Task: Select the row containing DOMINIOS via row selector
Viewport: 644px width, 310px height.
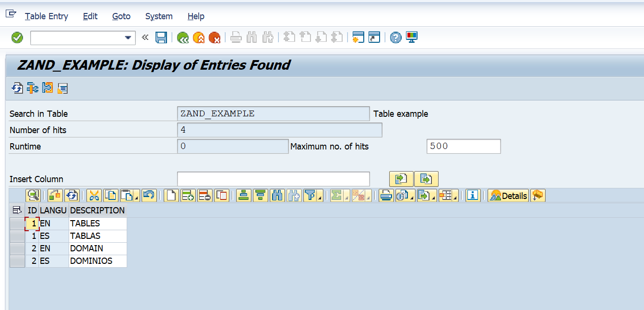Action: click(x=17, y=261)
